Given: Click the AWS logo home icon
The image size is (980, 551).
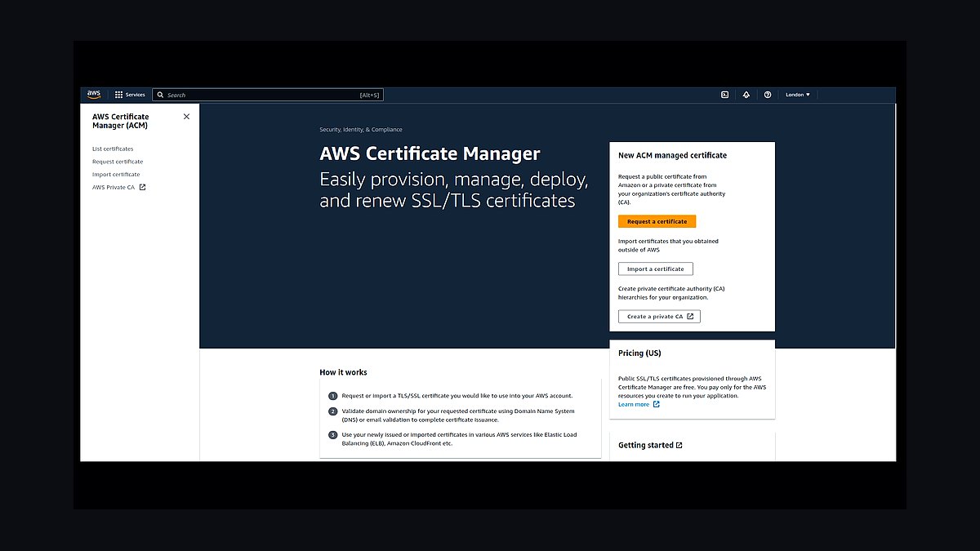Looking at the screenshot, I should [x=94, y=95].
